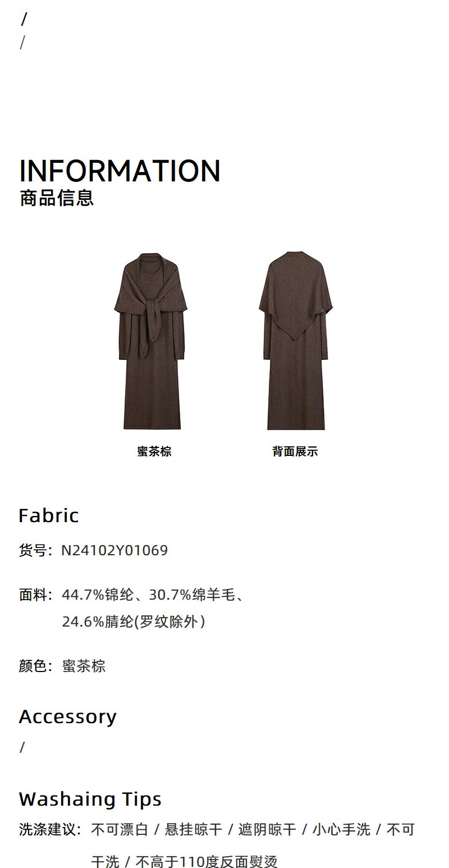Click the 颜色 蜜茶棕 color text
Viewport: 449px width, 868px height.
point(62,666)
